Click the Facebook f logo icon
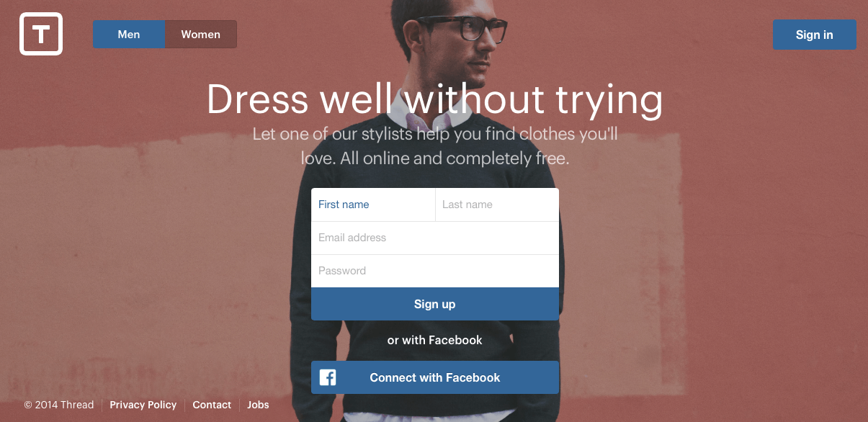Image resolution: width=868 pixels, height=422 pixels. (328, 377)
